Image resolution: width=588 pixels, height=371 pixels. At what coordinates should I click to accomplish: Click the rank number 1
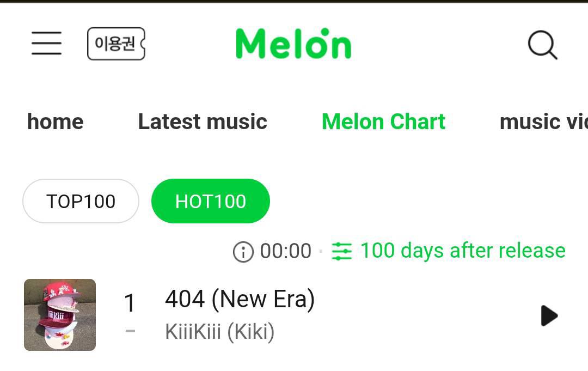click(130, 303)
